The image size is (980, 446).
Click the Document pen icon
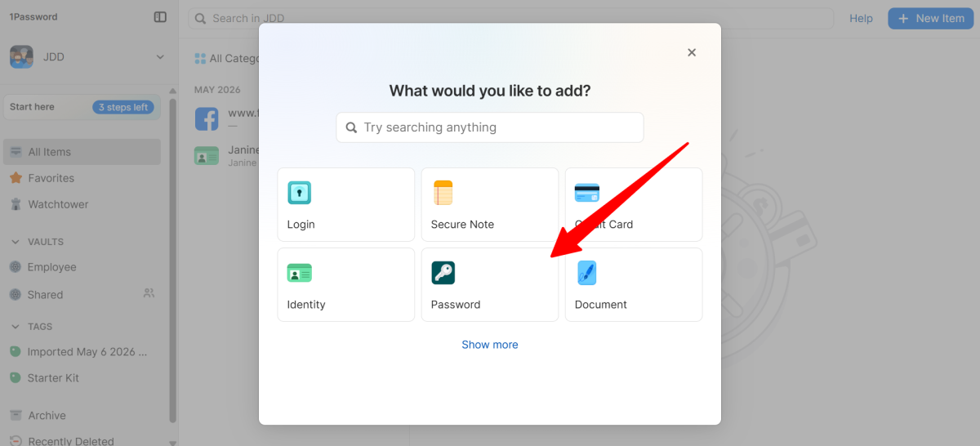coord(586,273)
